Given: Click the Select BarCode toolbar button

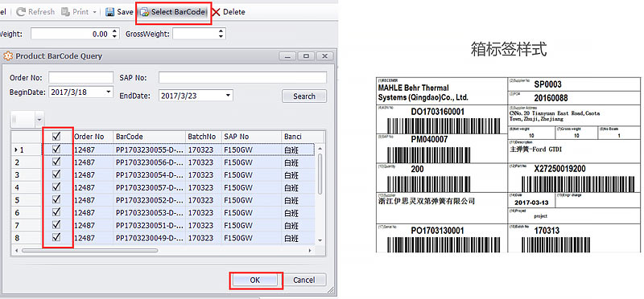Looking at the screenshot, I should [x=173, y=12].
